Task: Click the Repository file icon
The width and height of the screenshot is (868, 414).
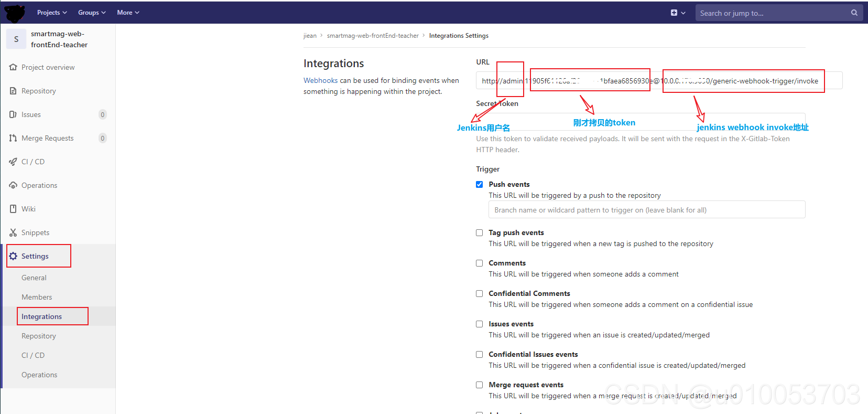Action: click(x=13, y=91)
